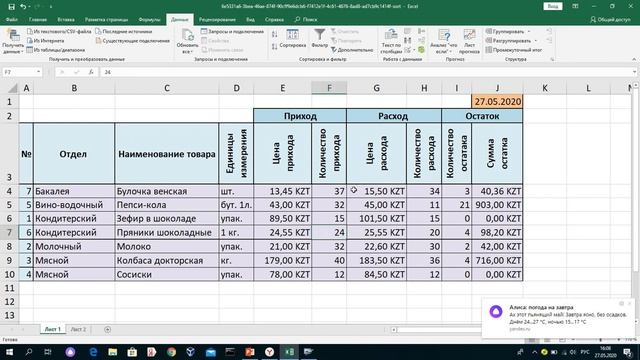Screen dimensions: 640x360
Task: Switch to the Формулы tab
Action: (149, 20)
